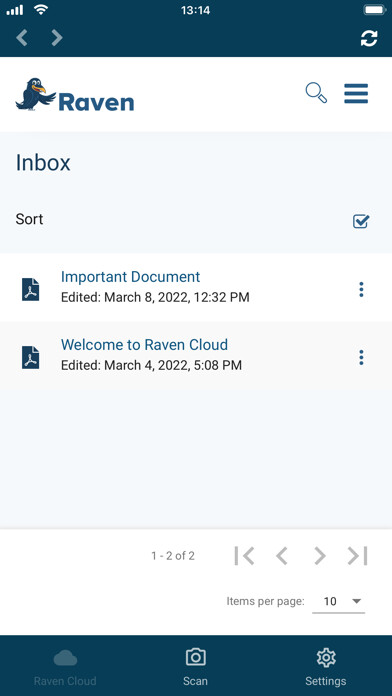This screenshot has width=392, height=696.
Task: Click the Sort label
Action: click(29, 219)
